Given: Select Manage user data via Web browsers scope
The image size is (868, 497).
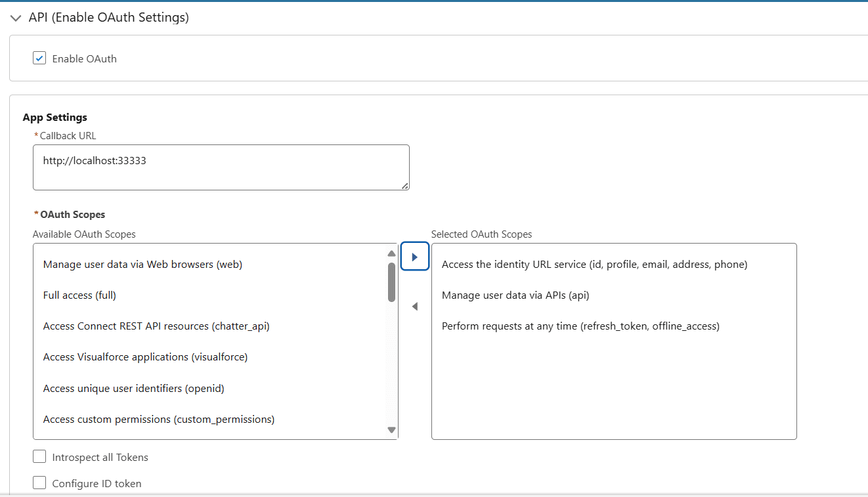Looking at the screenshot, I should (142, 264).
